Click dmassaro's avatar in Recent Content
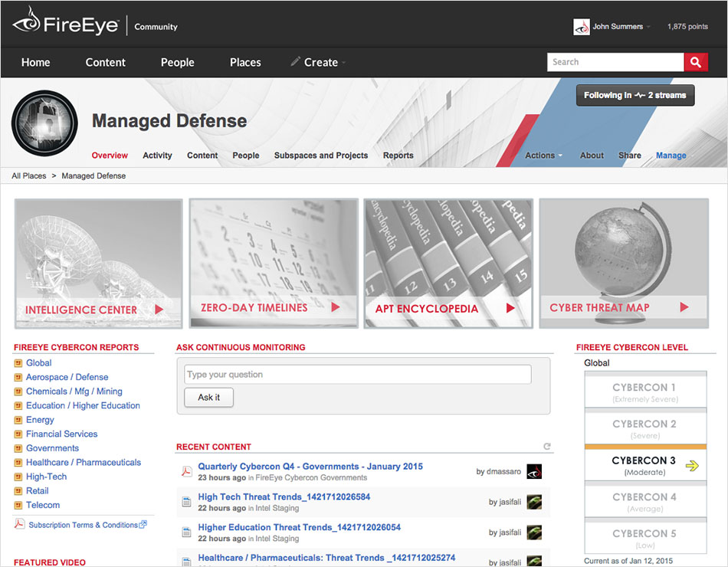 point(534,471)
